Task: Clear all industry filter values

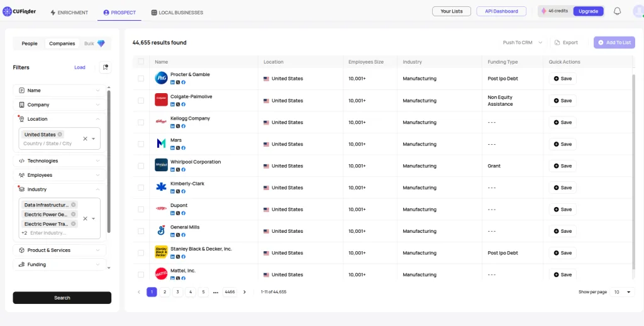Action: (x=85, y=219)
